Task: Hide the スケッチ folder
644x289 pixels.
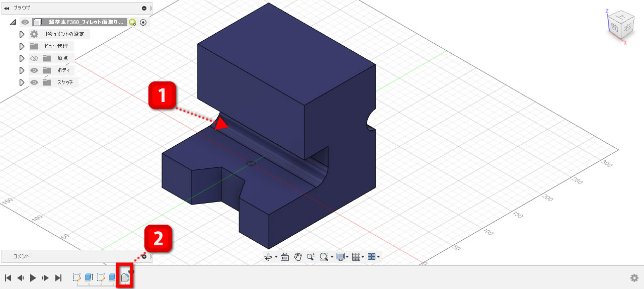Action: pyautogui.click(x=34, y=82)
